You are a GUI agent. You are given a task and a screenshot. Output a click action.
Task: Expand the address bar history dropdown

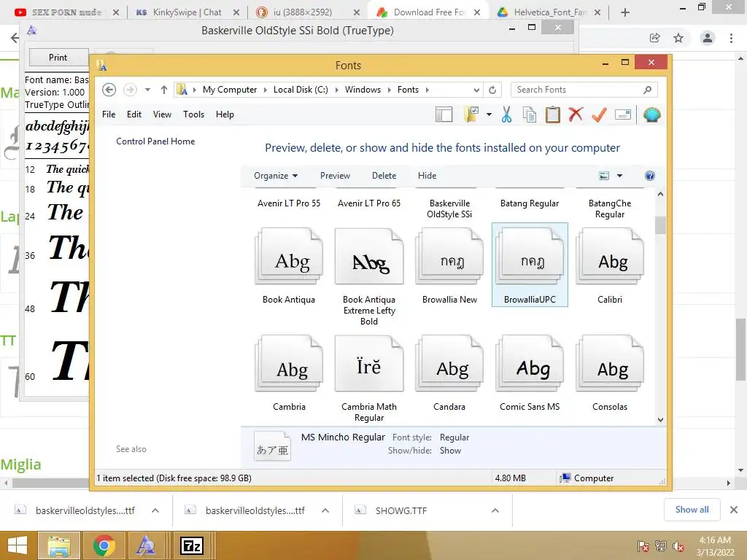coord(476,90)
